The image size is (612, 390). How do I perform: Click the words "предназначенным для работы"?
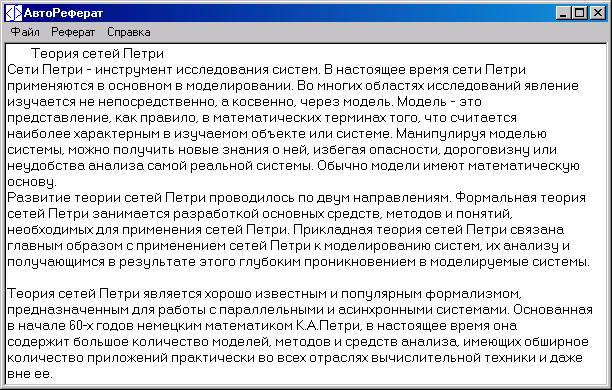tap(107, 310)
